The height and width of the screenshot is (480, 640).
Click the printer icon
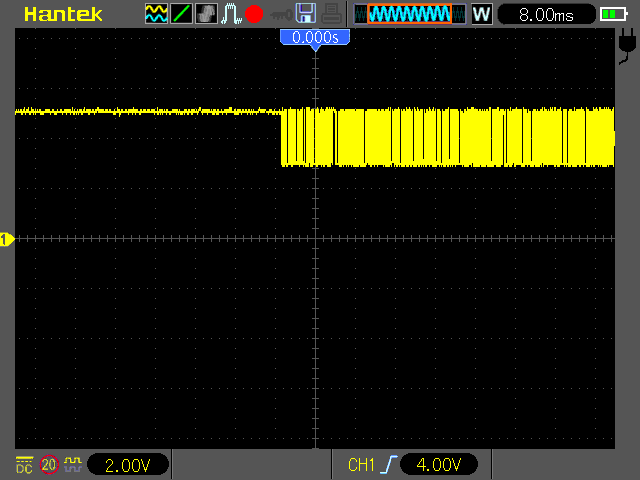(x=331, y=13)
